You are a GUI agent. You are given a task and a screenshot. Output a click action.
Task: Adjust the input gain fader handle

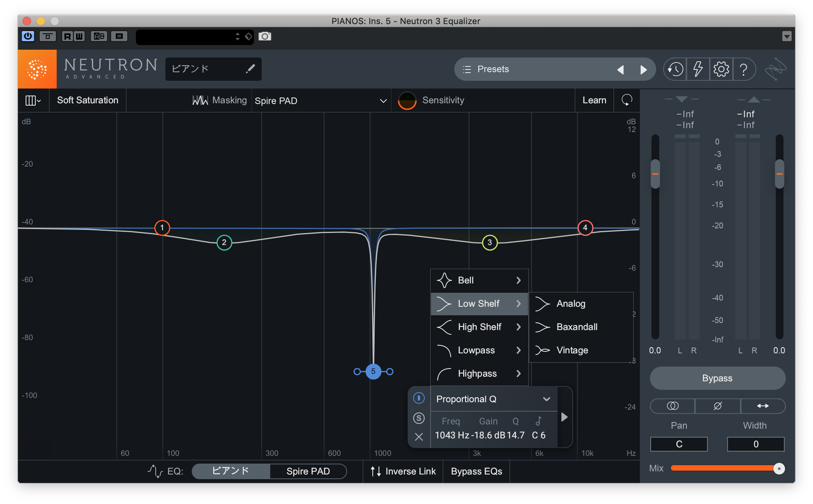655,174
